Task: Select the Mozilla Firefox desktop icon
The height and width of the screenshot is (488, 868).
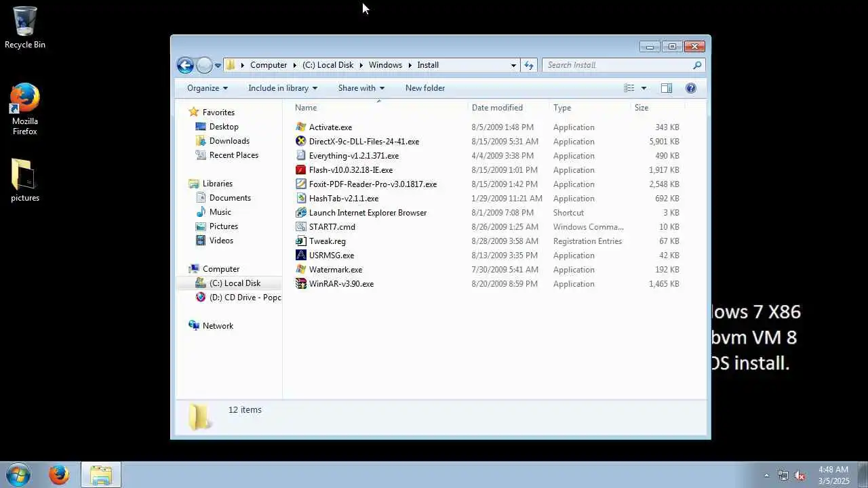Action: point(25,109)
